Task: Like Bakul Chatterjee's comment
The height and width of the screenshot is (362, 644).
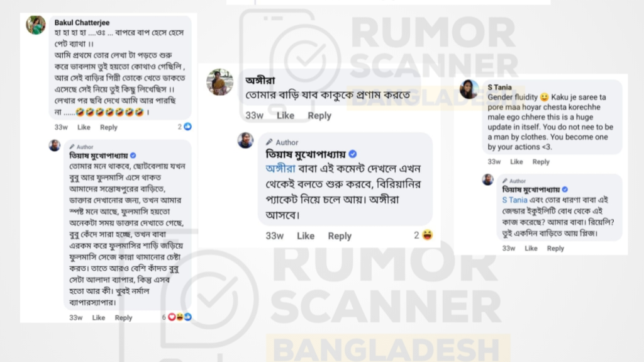Action: [84, 127]
